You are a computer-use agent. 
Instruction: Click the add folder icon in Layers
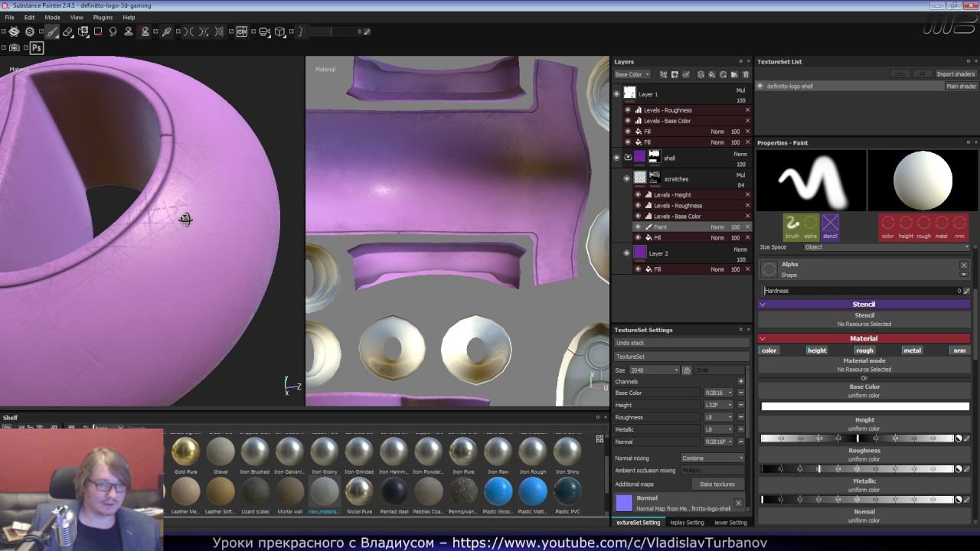pyautogui.click(x=734, y=74)
